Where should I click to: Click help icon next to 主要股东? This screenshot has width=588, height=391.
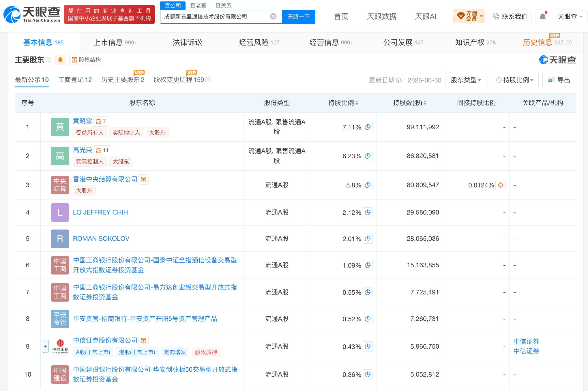click(48, 60)
